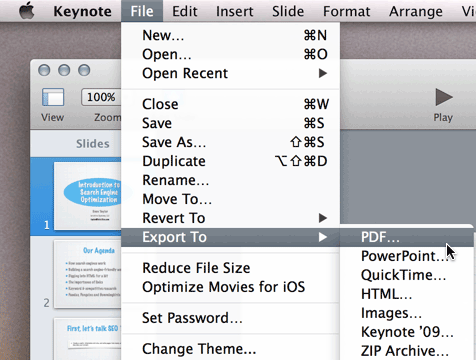This screenshot has width=476, height=360.
Task: Choose Change Theme… menu entry
Action: 231,349
